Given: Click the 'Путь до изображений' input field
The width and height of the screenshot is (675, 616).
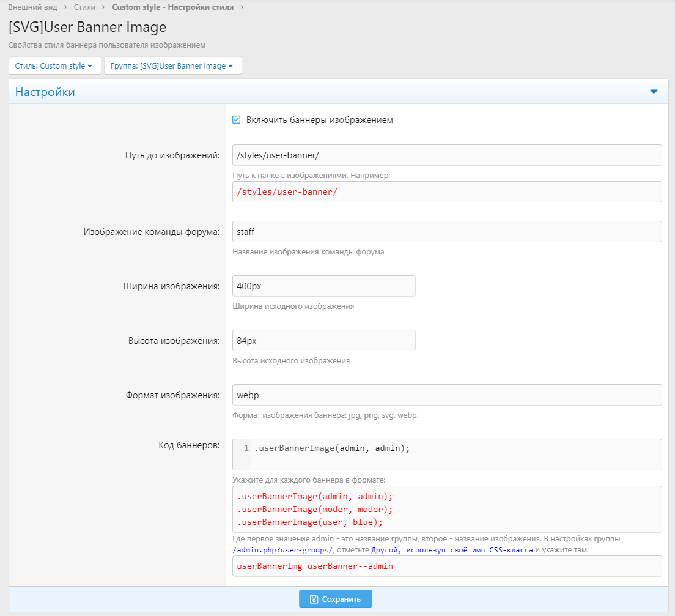Looking at the screenshot, I should [447, 155].
